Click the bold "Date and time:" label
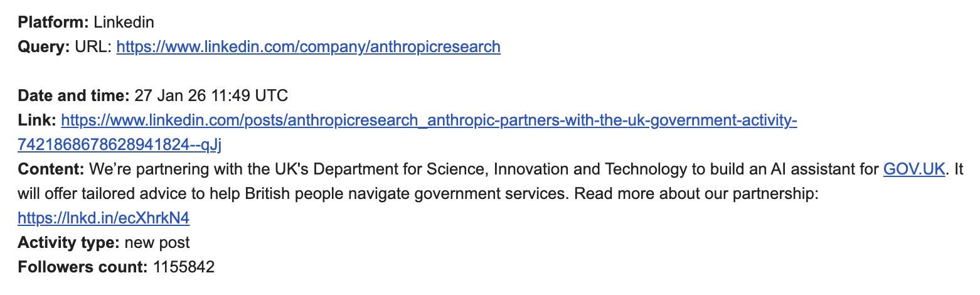Image resolution: width=980 pixels, height=295 pixels. pyautogui.click(x=73, y=95)
